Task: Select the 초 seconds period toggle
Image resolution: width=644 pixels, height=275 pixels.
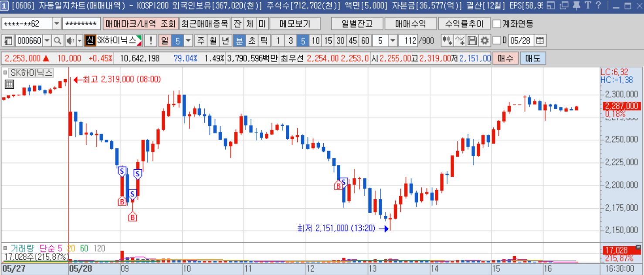Action: point(251,41)
